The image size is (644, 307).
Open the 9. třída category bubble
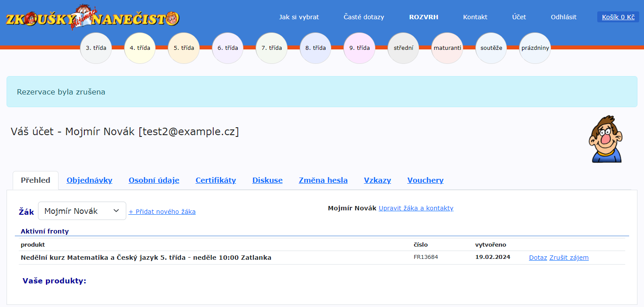click(360, 48)
